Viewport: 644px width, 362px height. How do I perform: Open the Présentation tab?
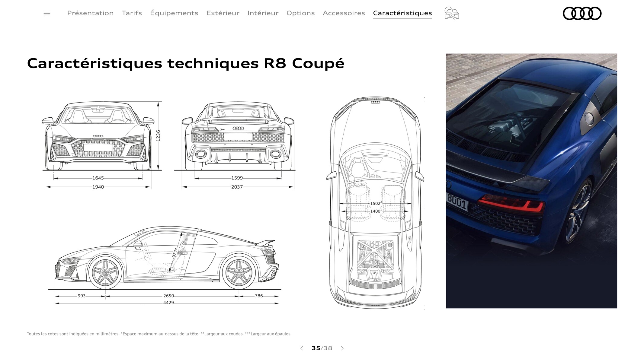(90, 13)
